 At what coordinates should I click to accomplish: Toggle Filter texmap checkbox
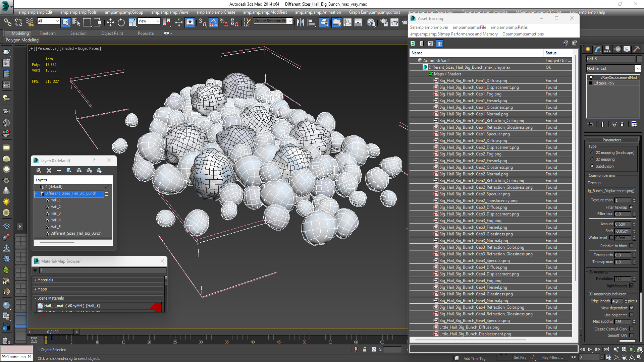(631, 207)
